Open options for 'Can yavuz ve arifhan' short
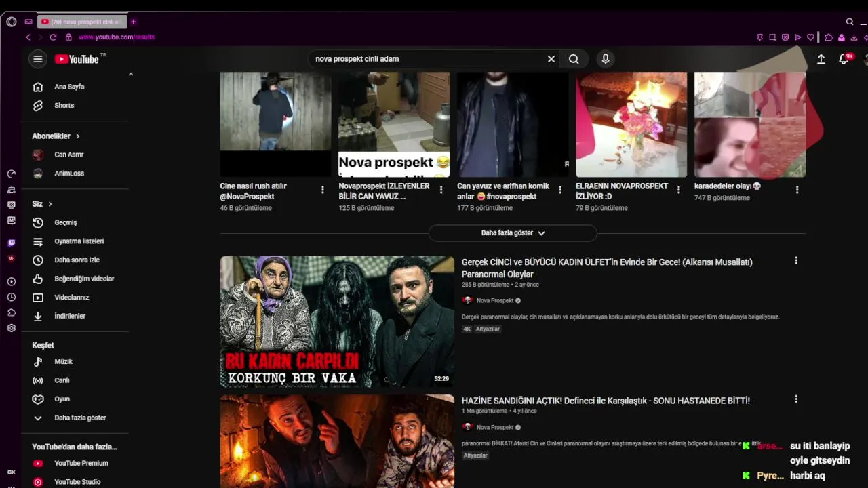This screenshot has width=868, height=488. pyautogui.click(x=560, y=190)
